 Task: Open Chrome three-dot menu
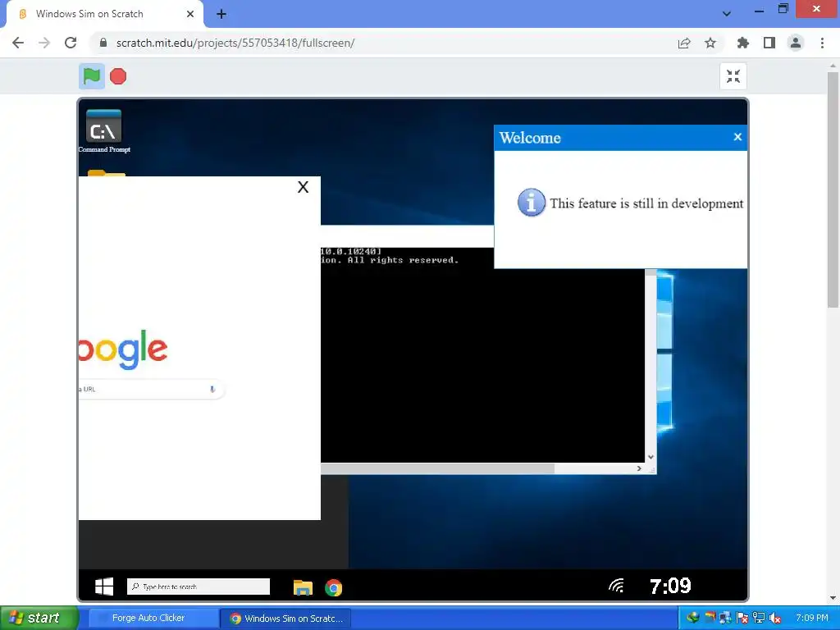tap(822, 43)
